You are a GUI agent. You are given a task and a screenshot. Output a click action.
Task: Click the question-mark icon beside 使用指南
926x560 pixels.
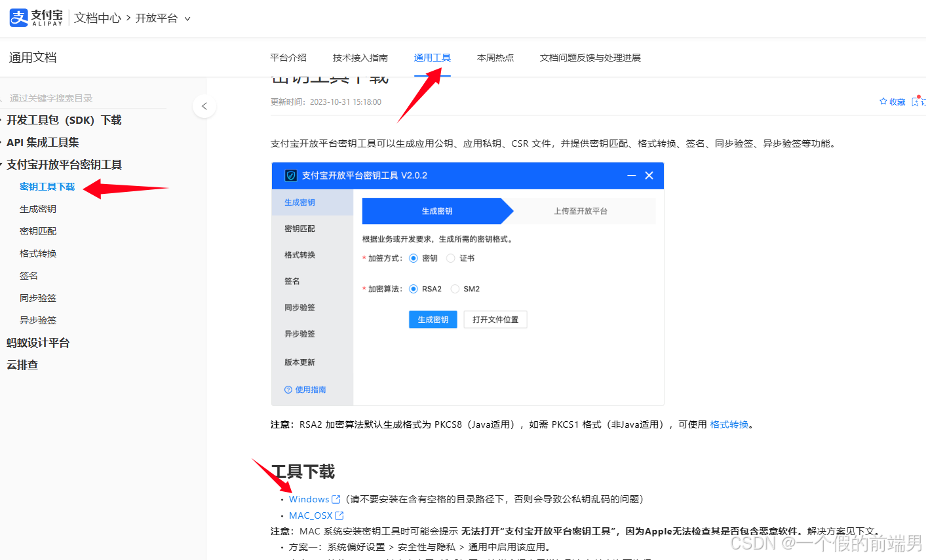coord(288,390)
